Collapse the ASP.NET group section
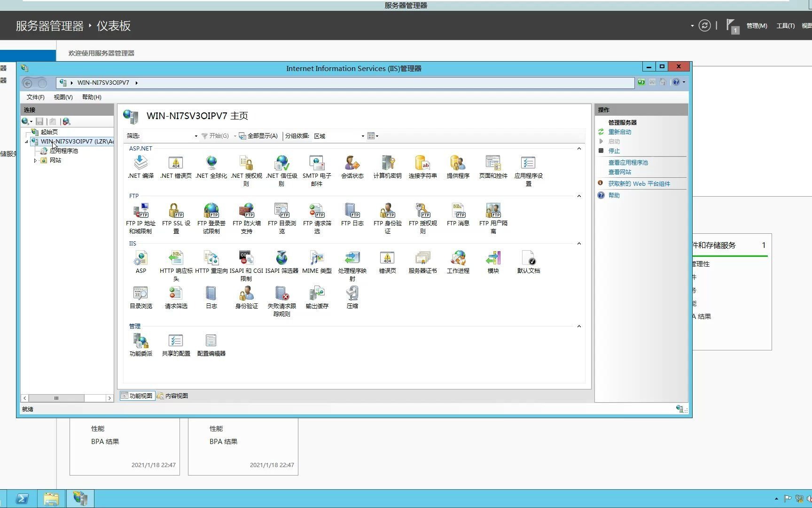Viewport: 812px width, 508px height. click(x=579, y=149)
